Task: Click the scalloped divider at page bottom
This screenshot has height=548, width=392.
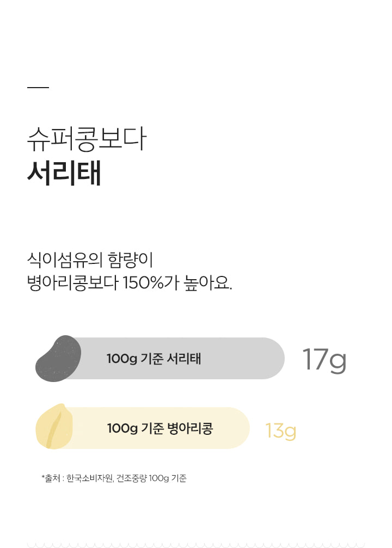Action: coord(196,546)
